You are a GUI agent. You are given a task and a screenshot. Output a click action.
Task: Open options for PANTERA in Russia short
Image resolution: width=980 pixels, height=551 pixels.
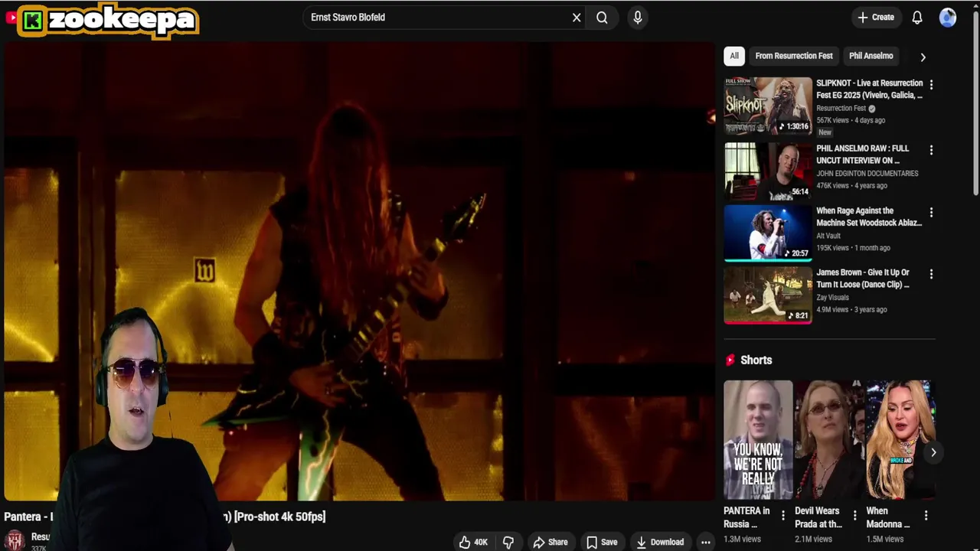(x=782, y=516)
